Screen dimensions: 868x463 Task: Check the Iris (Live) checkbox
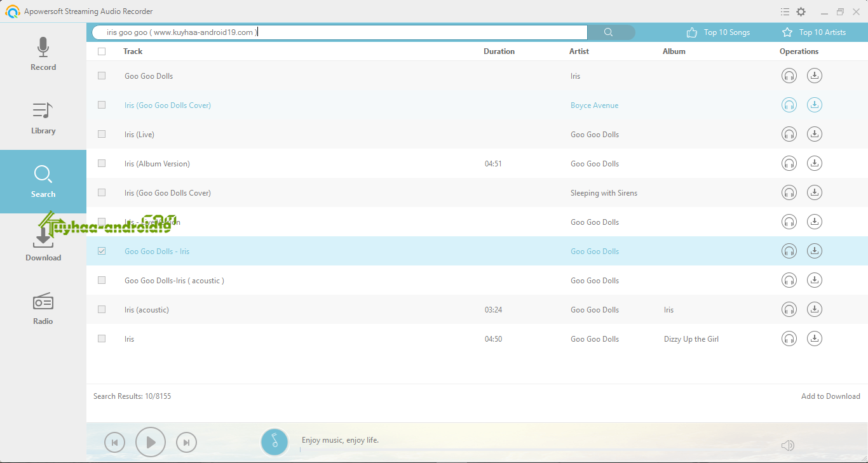click(x=102, y=134)
